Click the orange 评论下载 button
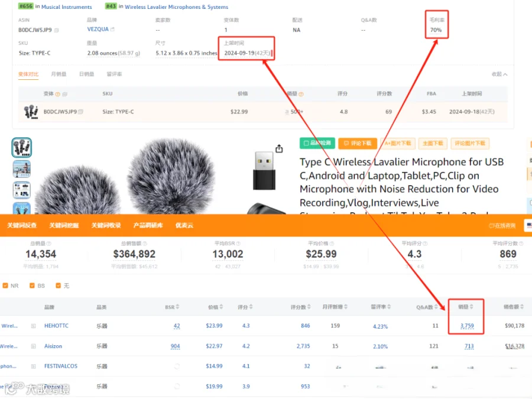532x399 pixels. pos(358,143)
